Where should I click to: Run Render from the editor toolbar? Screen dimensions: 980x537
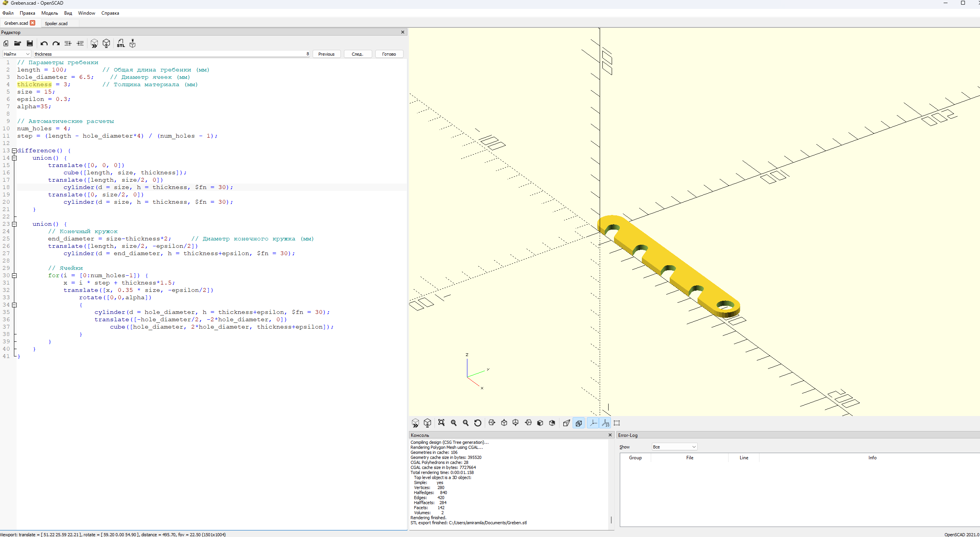pyautogui.click(x=106, y=43)
